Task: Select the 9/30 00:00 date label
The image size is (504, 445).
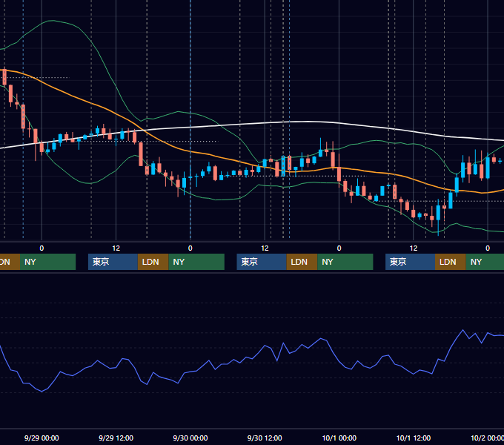Action: coord(190,438)
